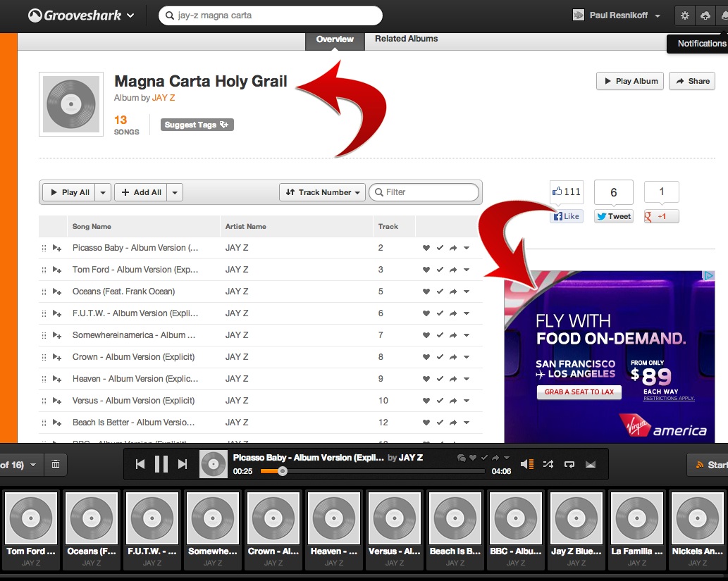Viewport: 728px width, 581px height.
Task: Favorite the Oceans row with its heart
Action: (426, 292)
